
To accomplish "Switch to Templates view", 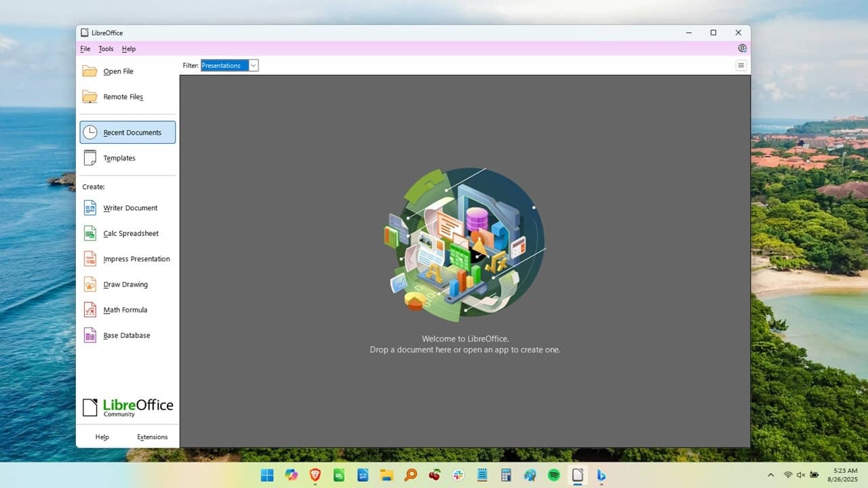I will click(x=119, y=157).
